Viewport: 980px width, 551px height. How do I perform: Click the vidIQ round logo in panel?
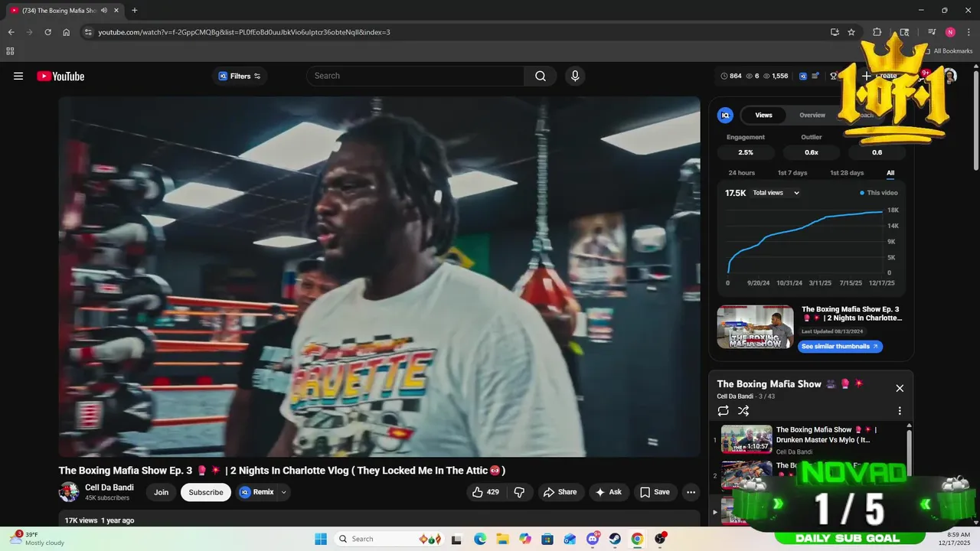click(725, 116)
